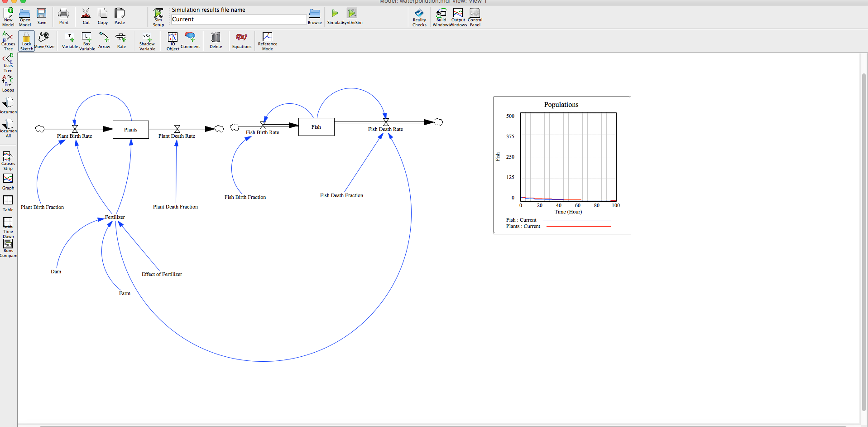Select the Shadow Variable tool
This screenshot has width=868, height=427.
147,41
